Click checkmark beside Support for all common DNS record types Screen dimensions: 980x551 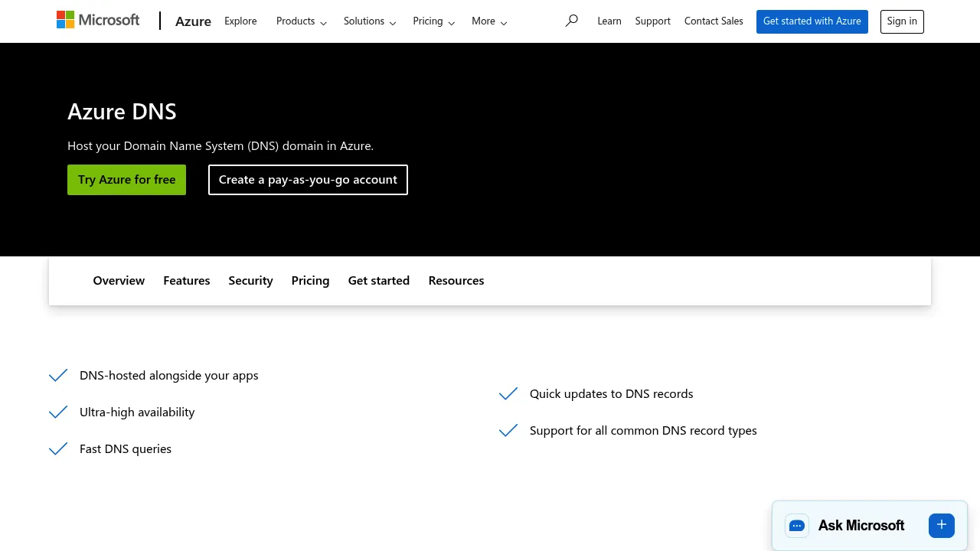[508, 430]
